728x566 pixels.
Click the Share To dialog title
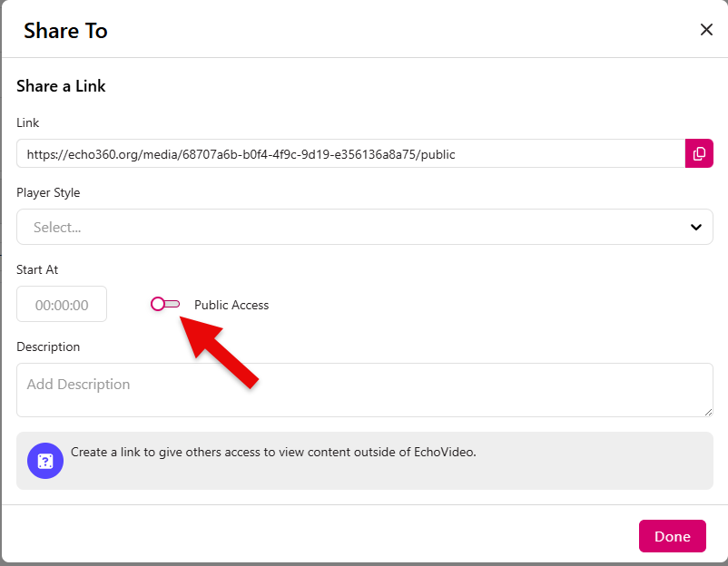point(65,31)
